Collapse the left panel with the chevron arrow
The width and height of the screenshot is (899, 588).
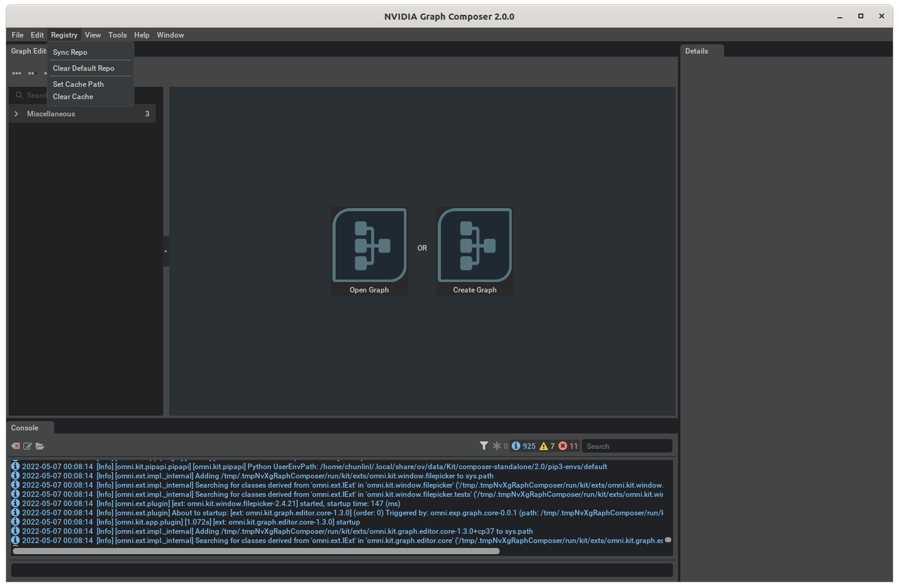coord(165,251)
